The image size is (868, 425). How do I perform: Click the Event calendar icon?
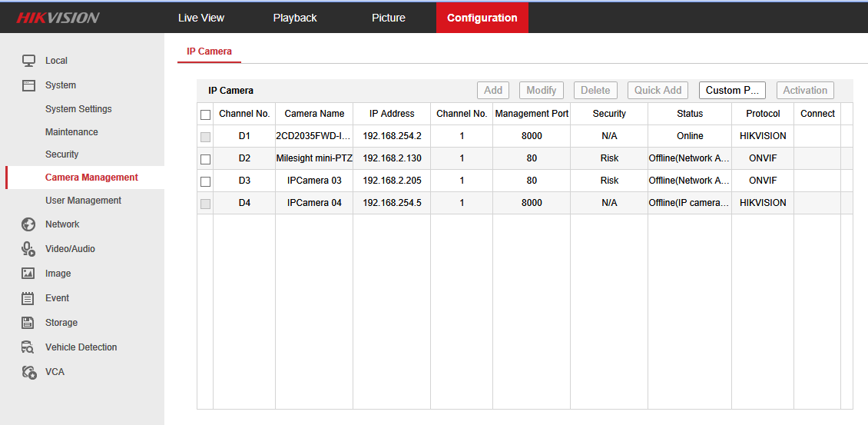(x=28, y=298)
